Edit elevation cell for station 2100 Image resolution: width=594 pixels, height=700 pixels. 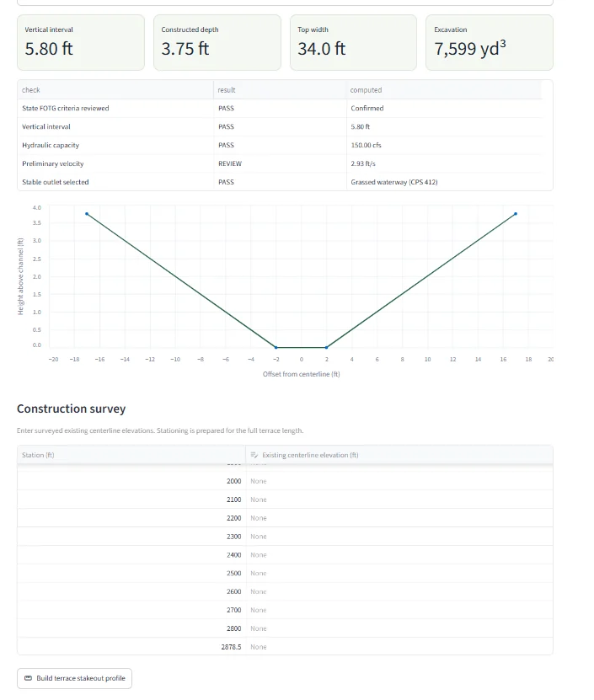pyautogui.click(x=399, y=500)
